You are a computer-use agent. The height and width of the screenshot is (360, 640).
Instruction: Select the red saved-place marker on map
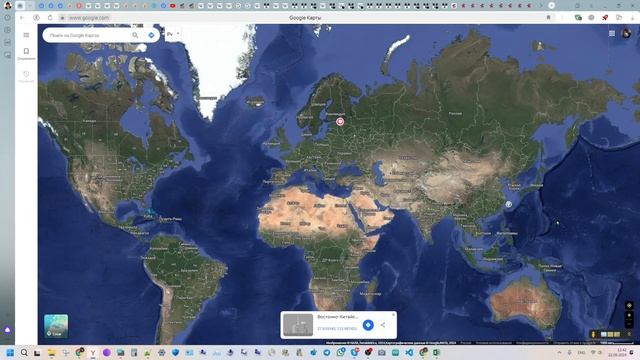pyautogui.click(x=340, y=121)
